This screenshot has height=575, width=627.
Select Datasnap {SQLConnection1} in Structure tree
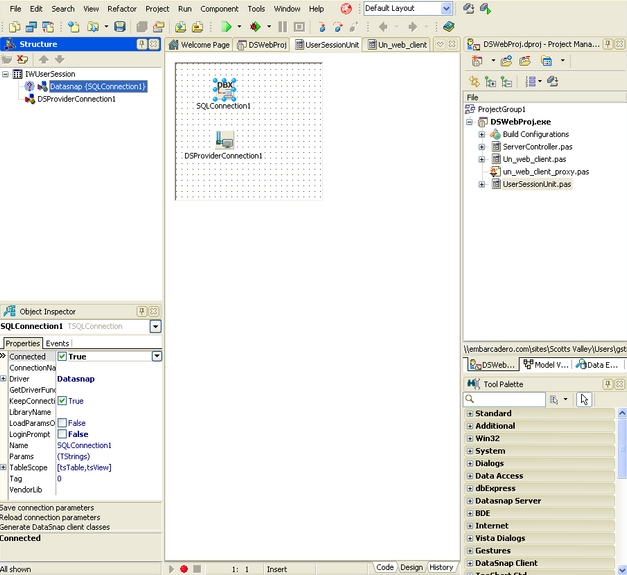point(98,86)
